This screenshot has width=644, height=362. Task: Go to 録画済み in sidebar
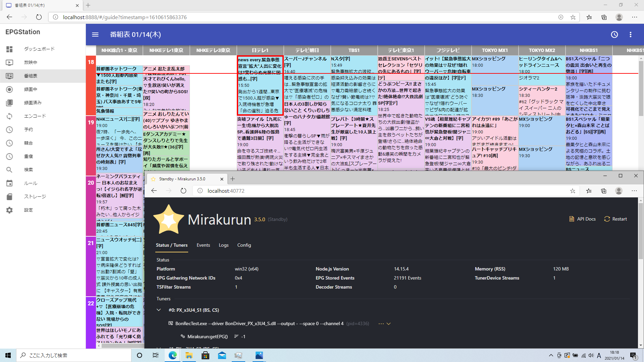[x=33, y=103]
